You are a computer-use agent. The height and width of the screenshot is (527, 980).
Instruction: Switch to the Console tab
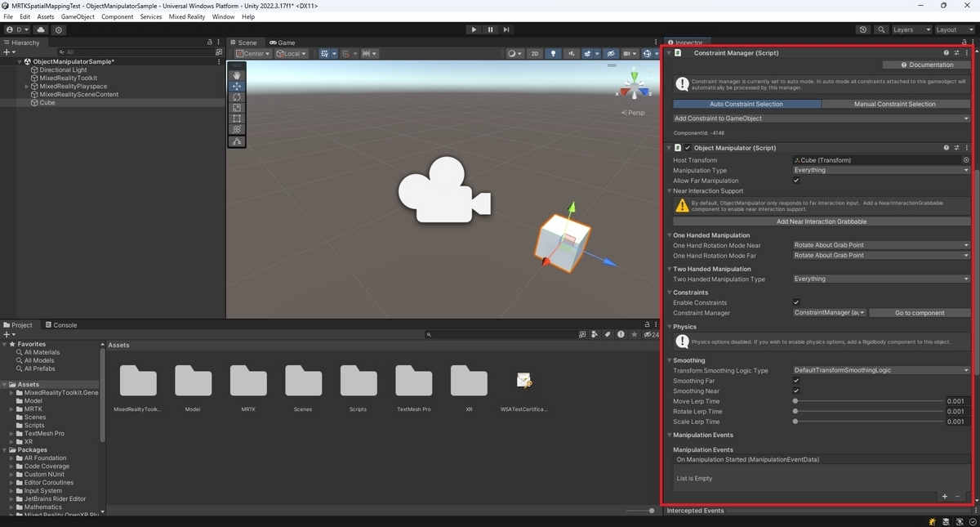tap(61, 325)
